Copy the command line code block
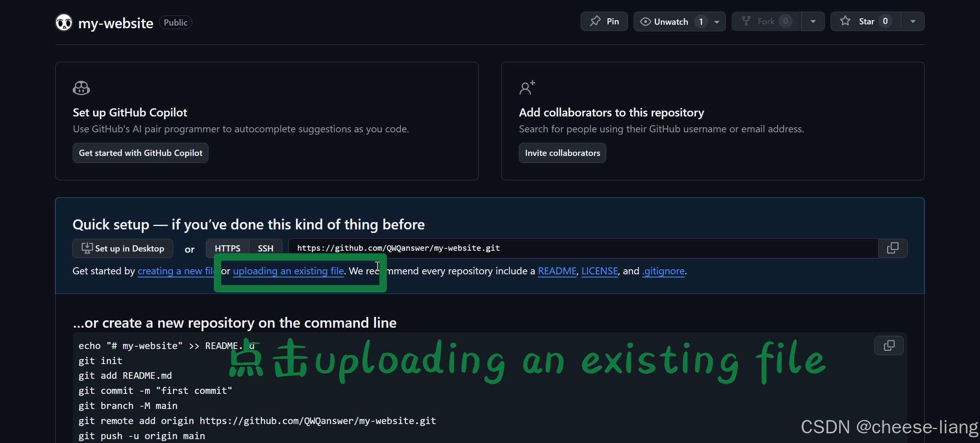The image size is (980, 443). (x=889, y=345)
